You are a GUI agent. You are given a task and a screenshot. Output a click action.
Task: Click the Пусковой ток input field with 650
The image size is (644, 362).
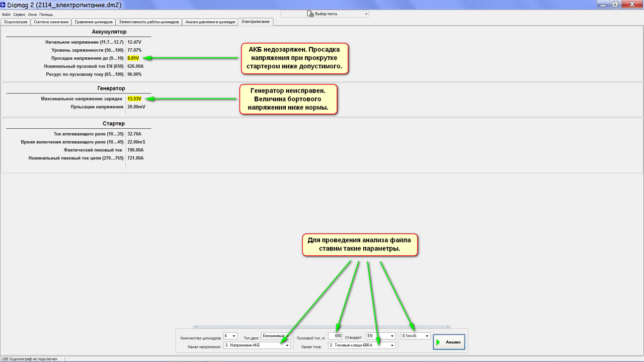[335, 336]
